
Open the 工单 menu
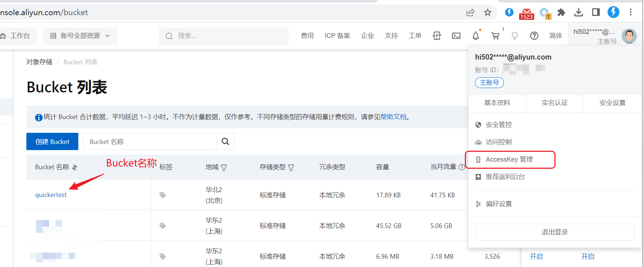point(415,36)
